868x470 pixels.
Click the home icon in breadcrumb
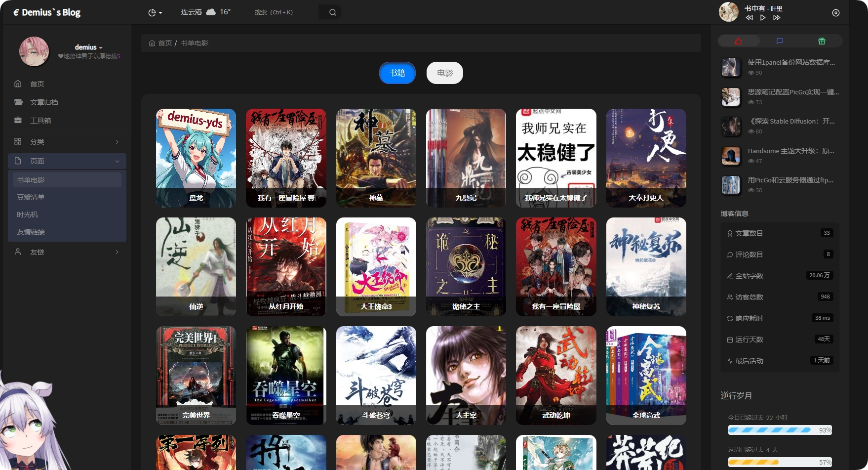click(152, 43)
